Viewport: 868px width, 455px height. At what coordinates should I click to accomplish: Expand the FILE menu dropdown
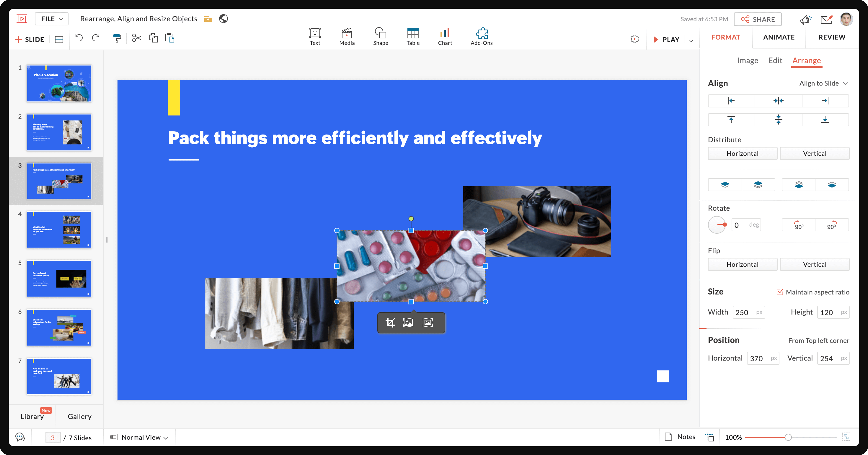coord(51,18)
